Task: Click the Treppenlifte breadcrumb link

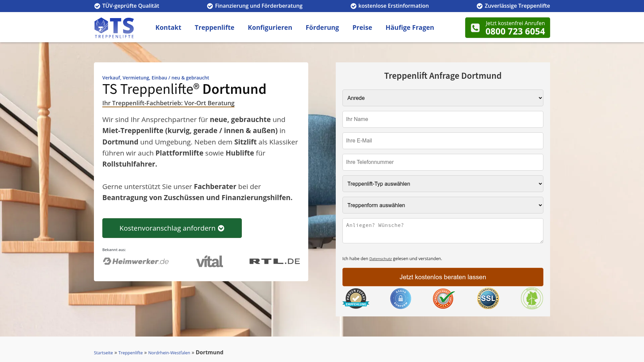Action: coord(130,353)
